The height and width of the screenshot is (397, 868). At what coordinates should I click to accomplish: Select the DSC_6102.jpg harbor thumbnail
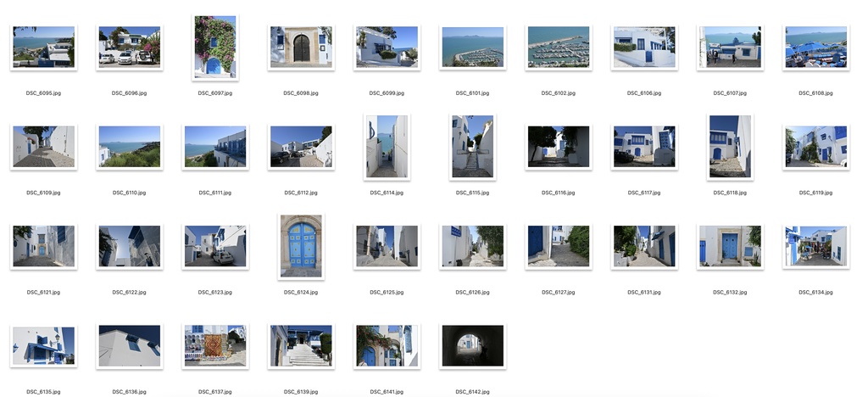point(559,47)
